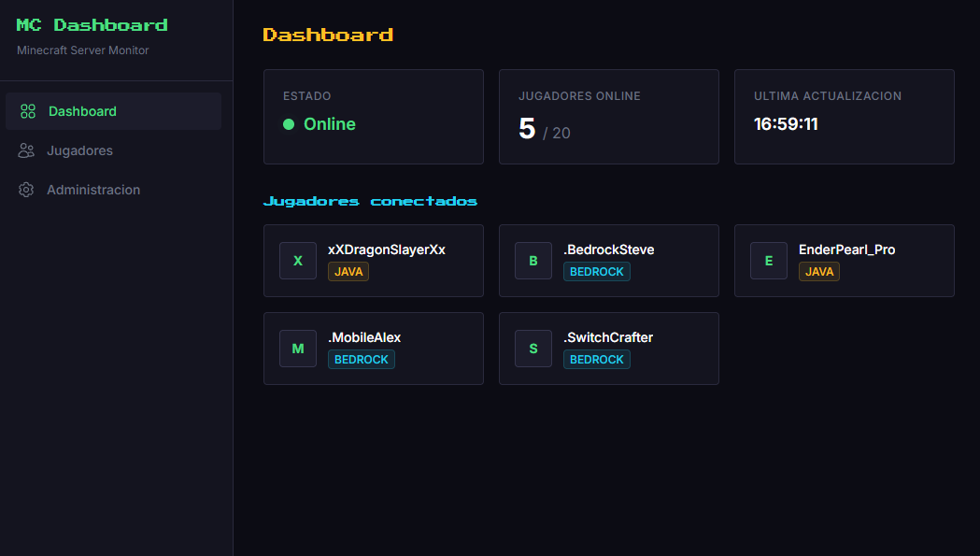
Task: Click the Jugadores conectados heading
Action: click(x=370, y=202)
